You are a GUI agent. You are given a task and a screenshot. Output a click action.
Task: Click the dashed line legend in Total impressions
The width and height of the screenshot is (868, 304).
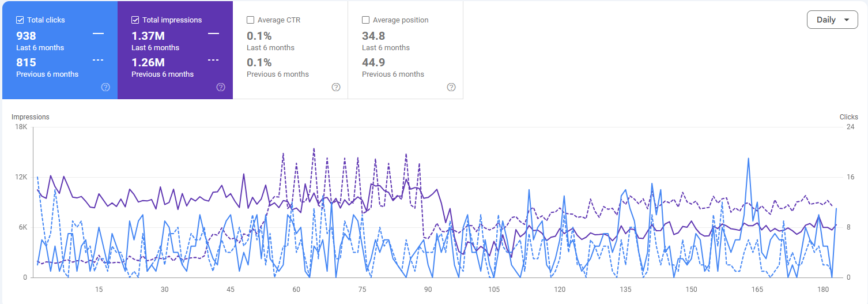[213, 60]
